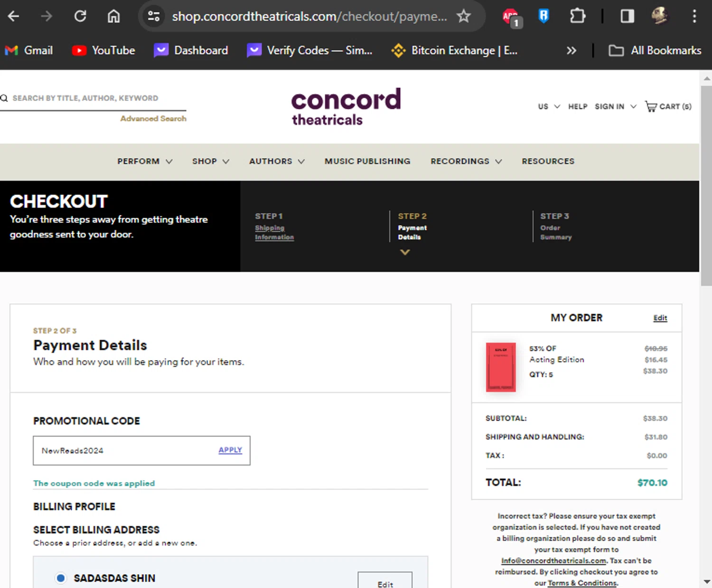Open Advanced Search
This screenshot has width=712, height=588.
pos(153,119)
